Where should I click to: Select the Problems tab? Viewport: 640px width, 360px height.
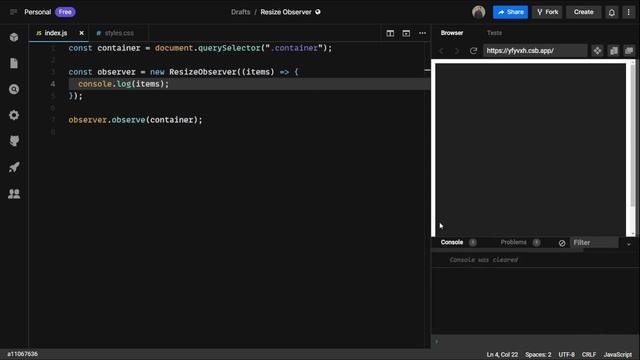click(513, 242)
